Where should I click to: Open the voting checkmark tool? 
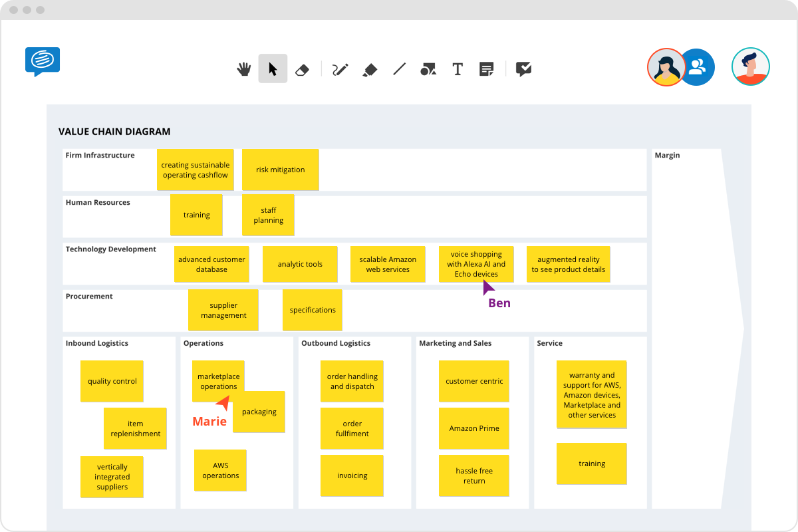coord(524,69)
